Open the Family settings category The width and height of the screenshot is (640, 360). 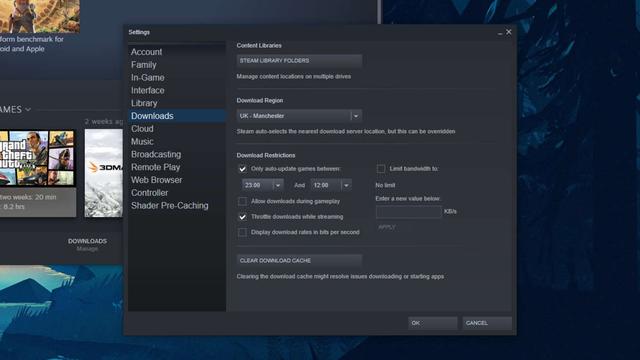144,64
